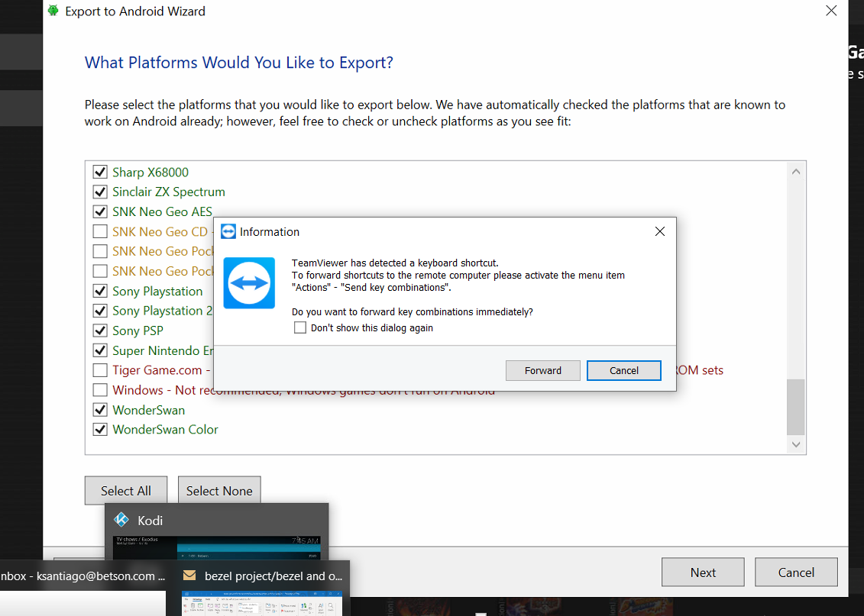Uncheck the Sony Playstation checkbox
This screenshot has width=864, height=616.
100,291
